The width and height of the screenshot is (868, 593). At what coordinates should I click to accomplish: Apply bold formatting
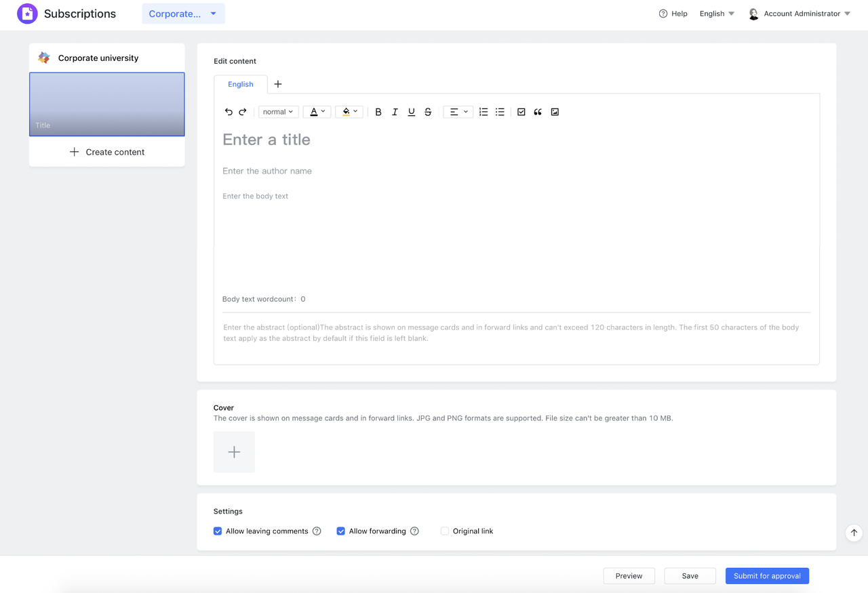tap(378, 112)
